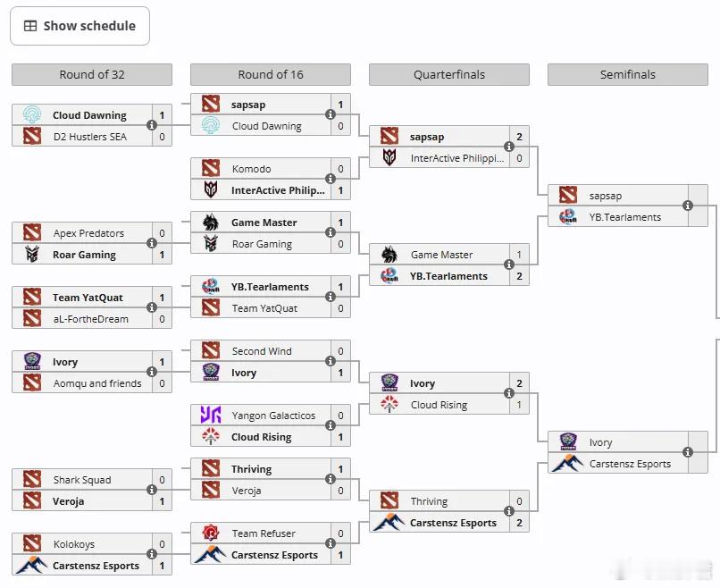Click the Shark Squad team entry
The height and width of the screenshot is (588, 720).
coord(82,480)
